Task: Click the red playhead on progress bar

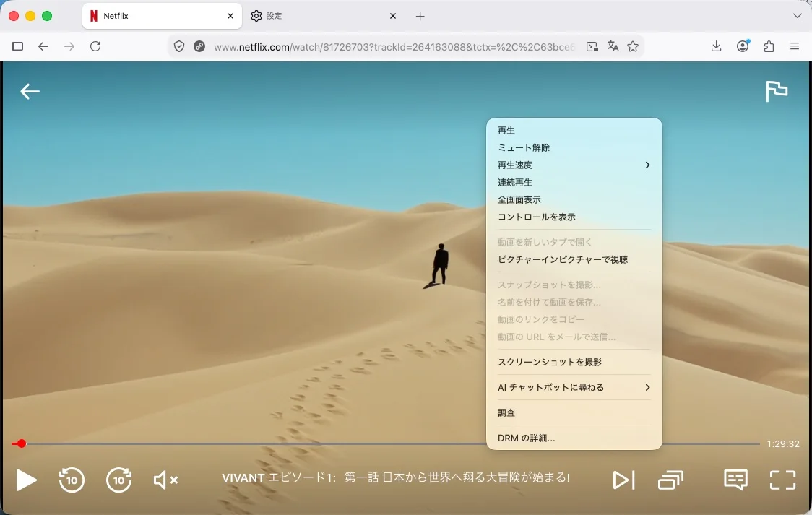Action: pyautogui.click(x=21, y=443)
